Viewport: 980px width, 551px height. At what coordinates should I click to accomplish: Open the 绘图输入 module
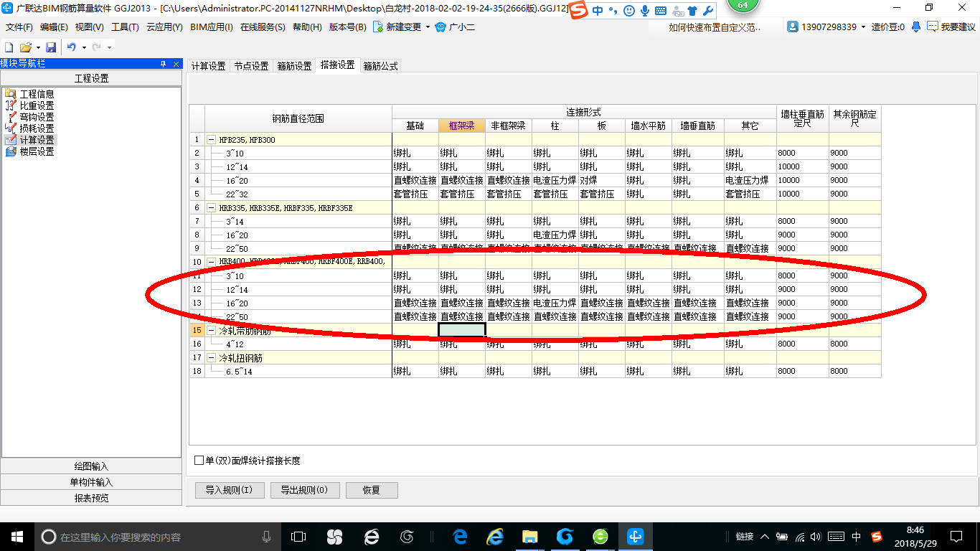click(91, 466)
